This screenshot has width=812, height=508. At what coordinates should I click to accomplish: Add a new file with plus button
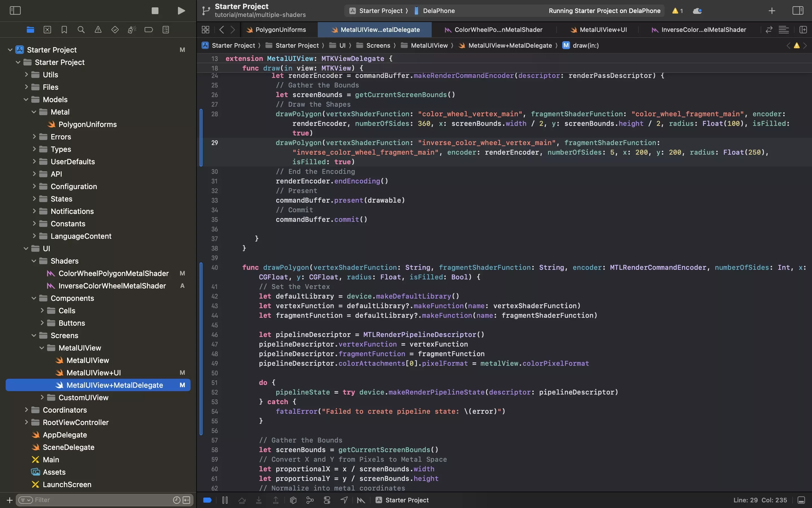click(9, 500)
